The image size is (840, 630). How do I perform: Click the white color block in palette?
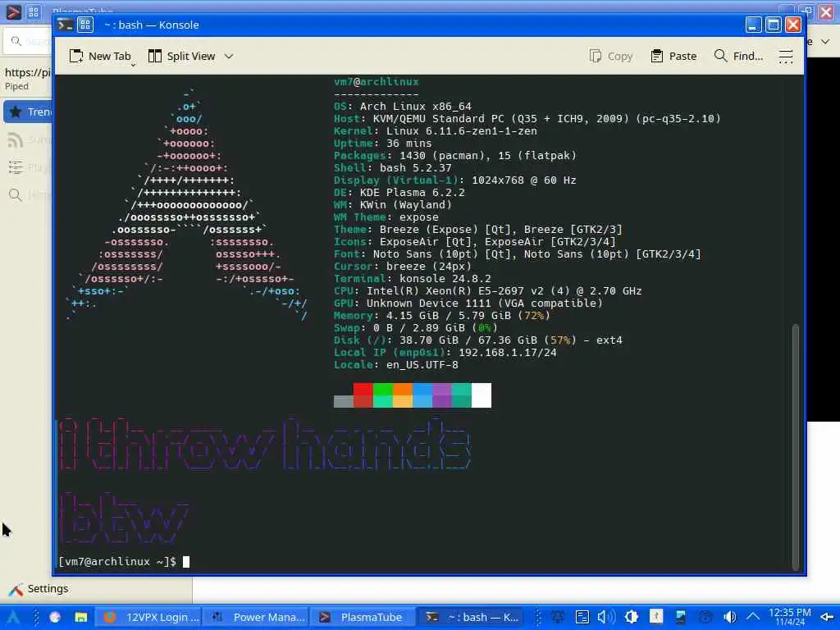(x=481, y=395)
